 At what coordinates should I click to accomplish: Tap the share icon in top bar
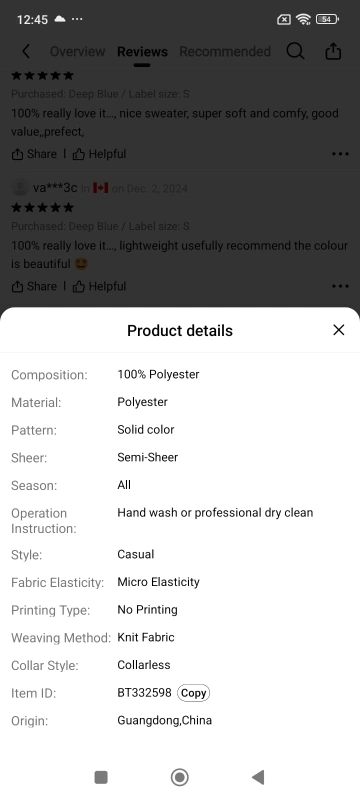point(333,51)
